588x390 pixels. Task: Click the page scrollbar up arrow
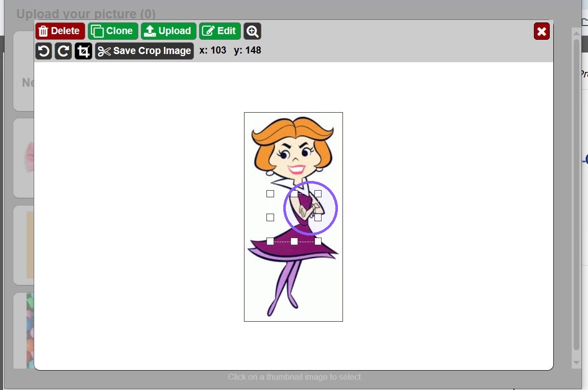[x=576, y=33]
